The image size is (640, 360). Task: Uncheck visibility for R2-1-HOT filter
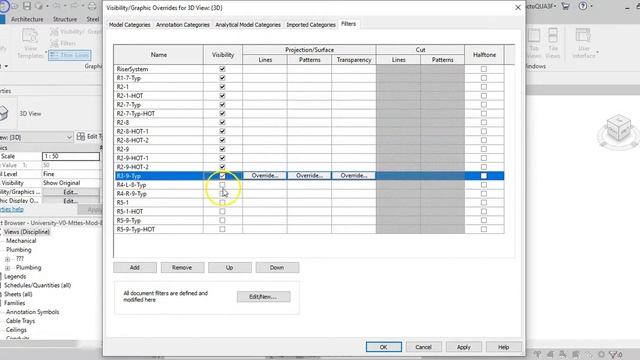222,96
